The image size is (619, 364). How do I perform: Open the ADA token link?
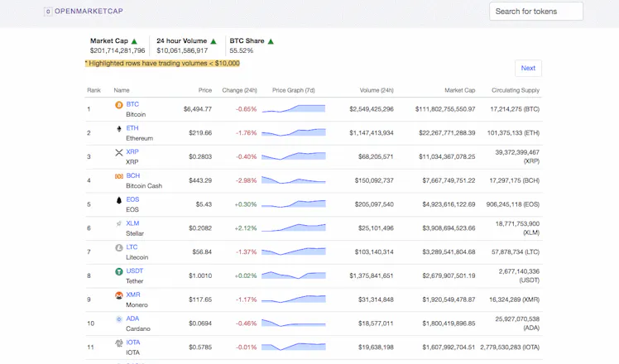[x=132, y=318]
